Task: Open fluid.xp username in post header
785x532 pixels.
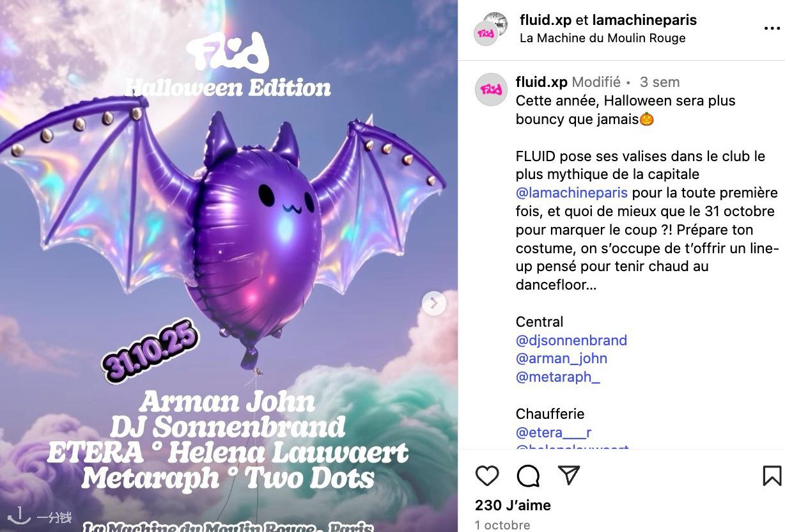Action: coord(546,20)
